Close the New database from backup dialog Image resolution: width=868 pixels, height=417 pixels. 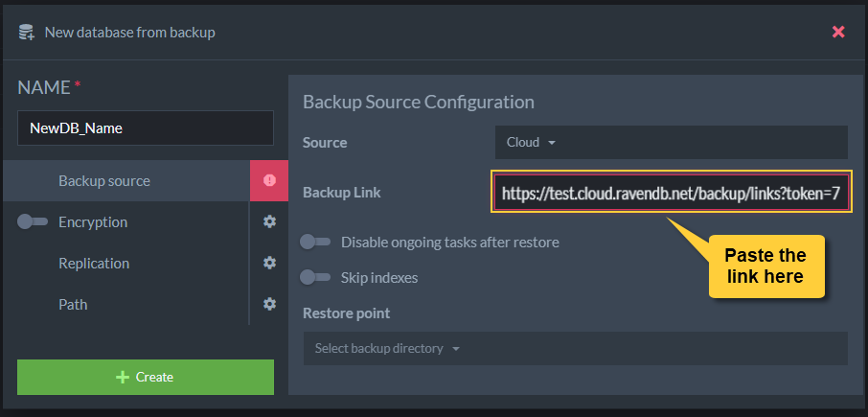[838, 33]
